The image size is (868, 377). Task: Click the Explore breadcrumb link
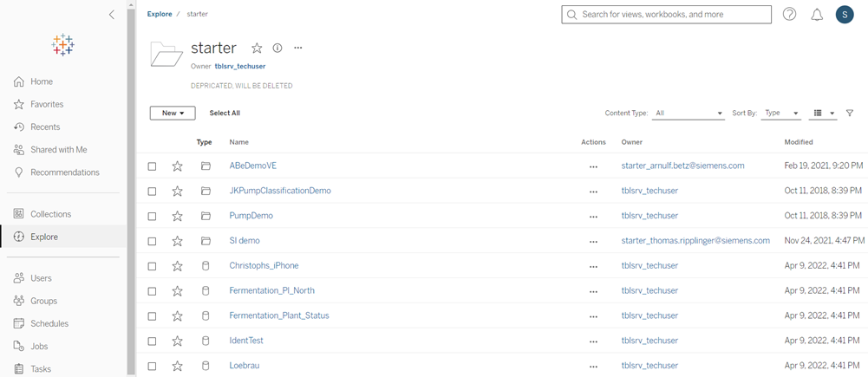[160, 14]
